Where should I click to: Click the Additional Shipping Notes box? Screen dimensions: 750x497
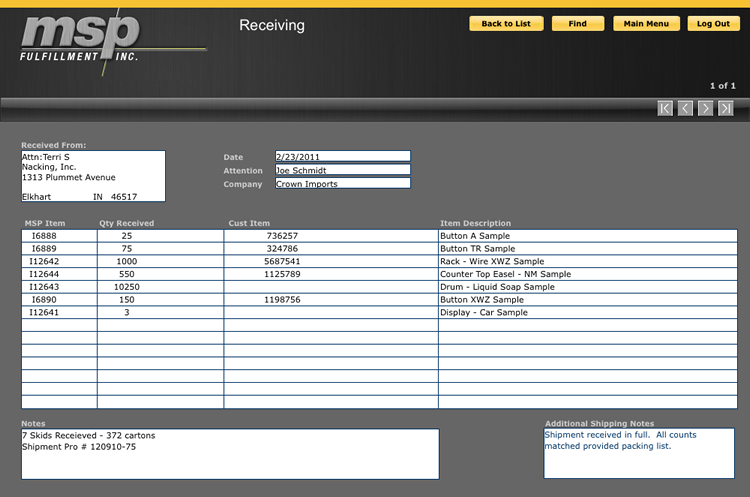pos(639,454)
